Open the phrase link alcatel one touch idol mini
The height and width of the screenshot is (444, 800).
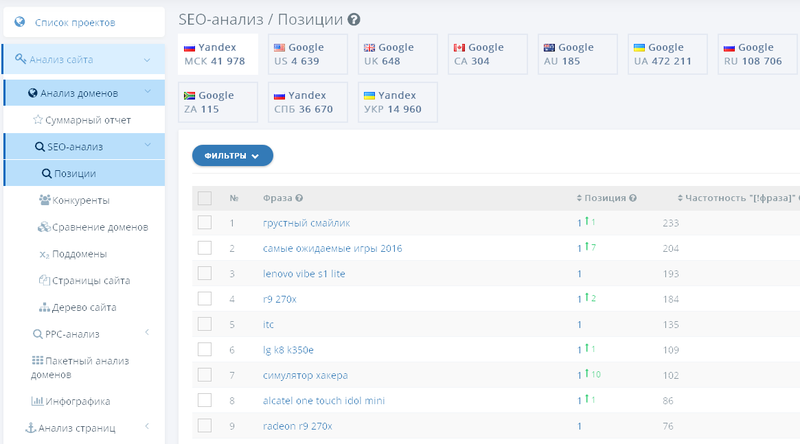click(324, 401)
